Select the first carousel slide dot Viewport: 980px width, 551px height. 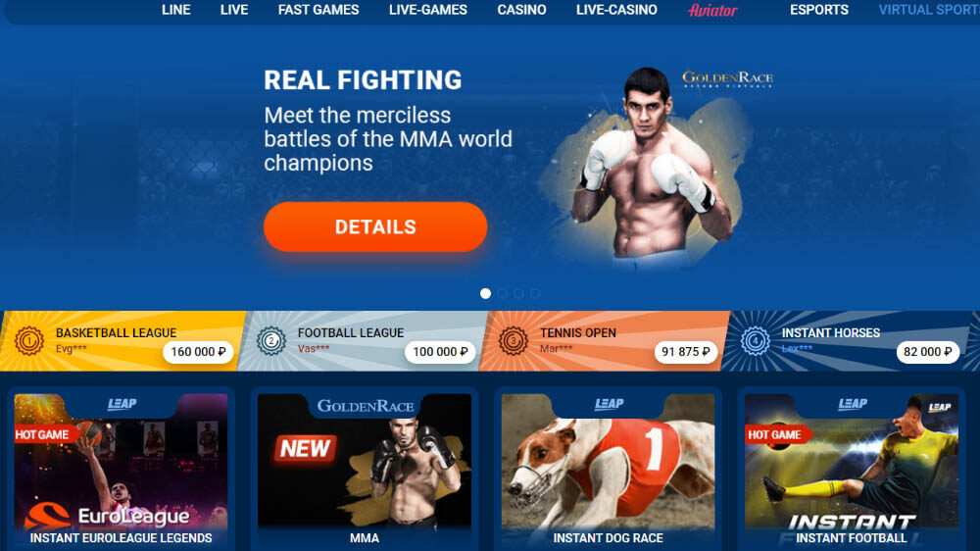coord(486,293)
